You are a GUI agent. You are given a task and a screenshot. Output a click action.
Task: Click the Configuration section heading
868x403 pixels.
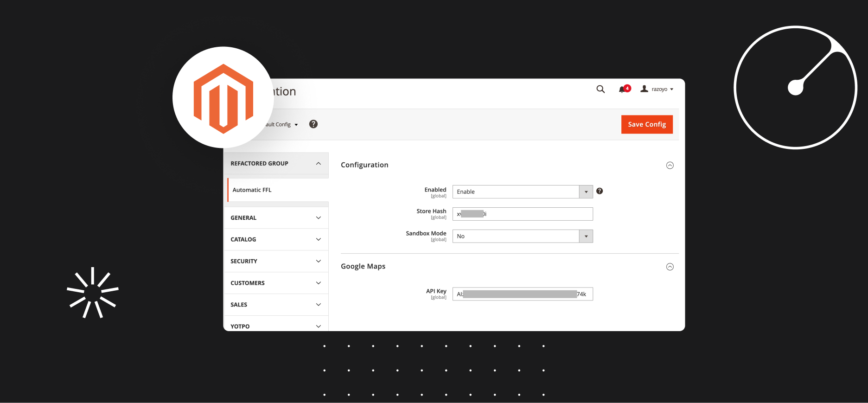364,165
